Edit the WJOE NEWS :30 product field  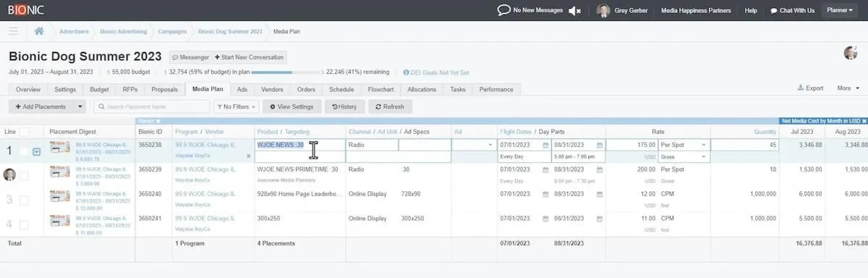[299, 145]
